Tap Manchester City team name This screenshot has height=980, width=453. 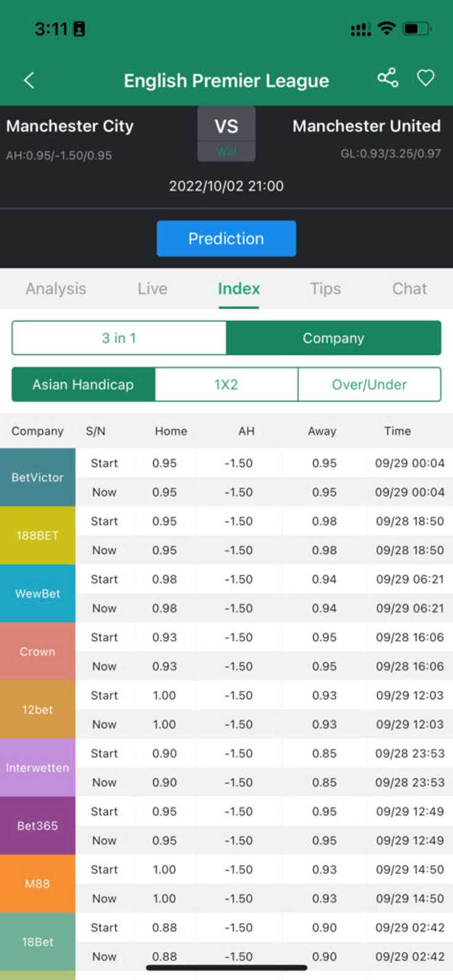70,126
